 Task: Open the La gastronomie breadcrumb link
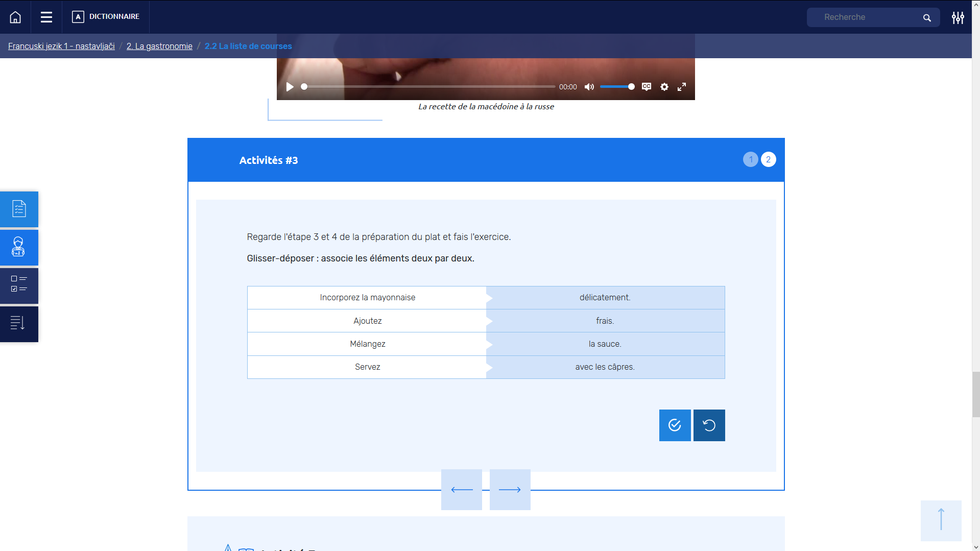click(x=159, y=46)
